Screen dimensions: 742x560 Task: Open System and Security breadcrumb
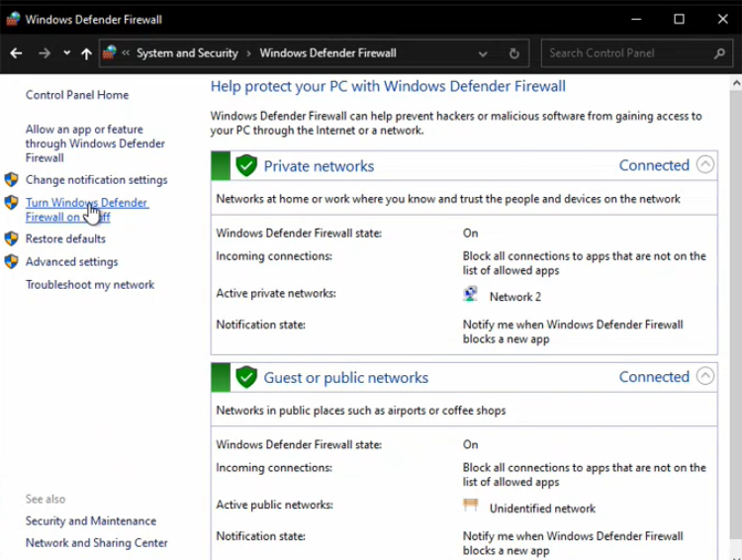click(x=187, y=53)
